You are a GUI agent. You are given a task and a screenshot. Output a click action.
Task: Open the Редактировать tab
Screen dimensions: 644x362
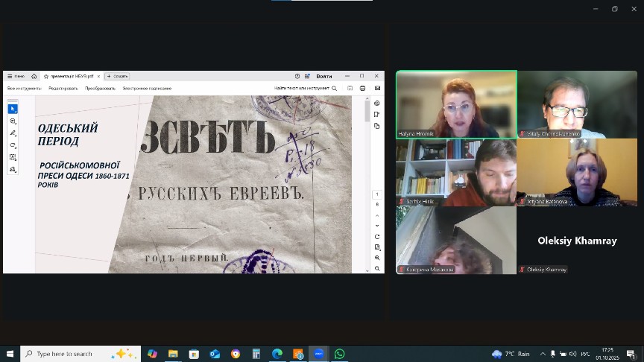[x=63, y=88]
